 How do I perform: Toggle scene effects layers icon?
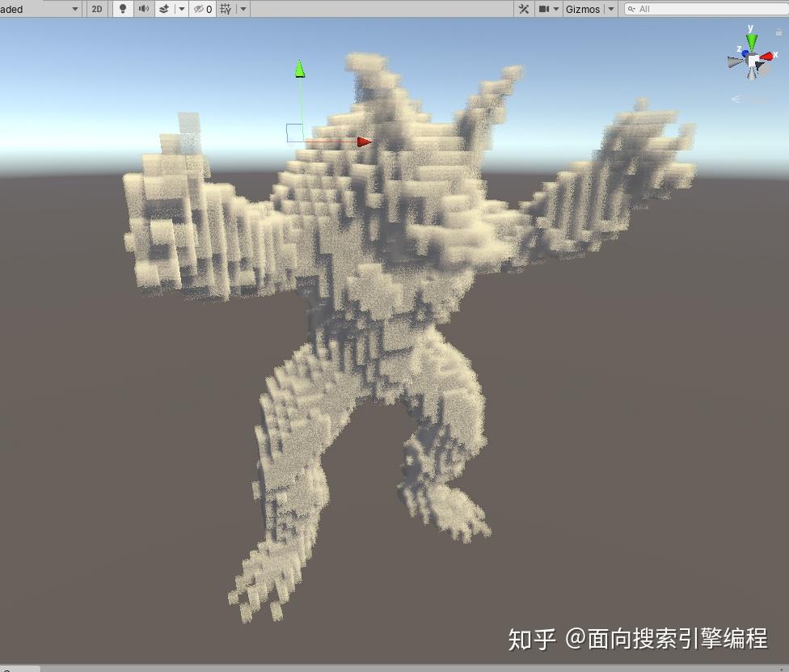pyautogui.click(x=164, y=9)
